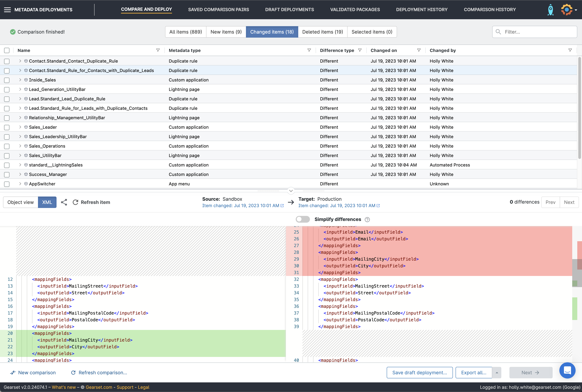The image size is (582, 392).
Task: Toggle the Simplify differences switch
Action: pyautogui.click(x=303, y=219)
